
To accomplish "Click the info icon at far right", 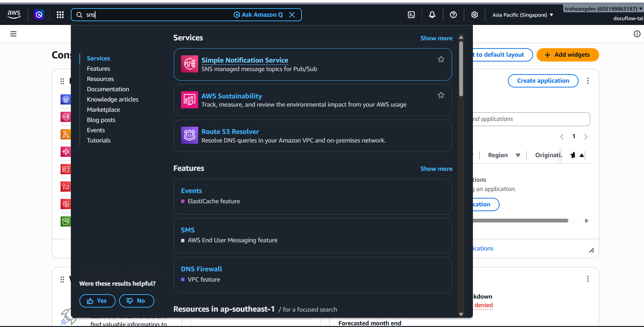I will click(637, 34).
